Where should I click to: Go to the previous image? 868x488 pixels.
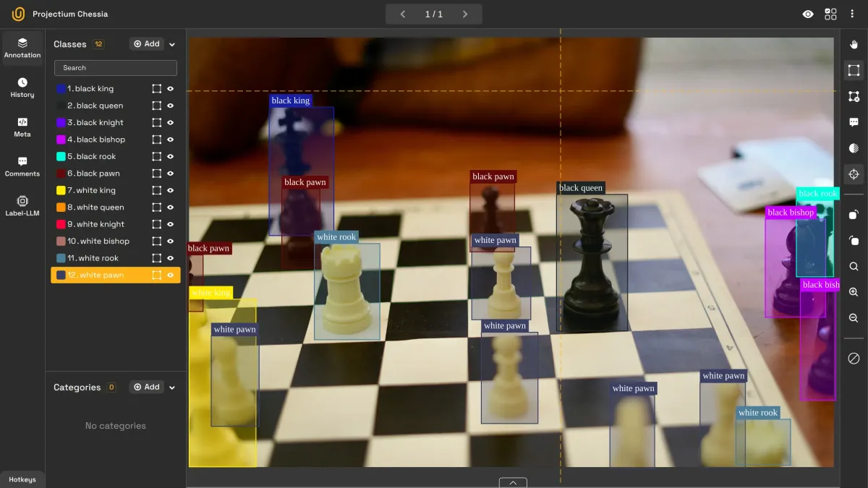click(x=403, y=14)
